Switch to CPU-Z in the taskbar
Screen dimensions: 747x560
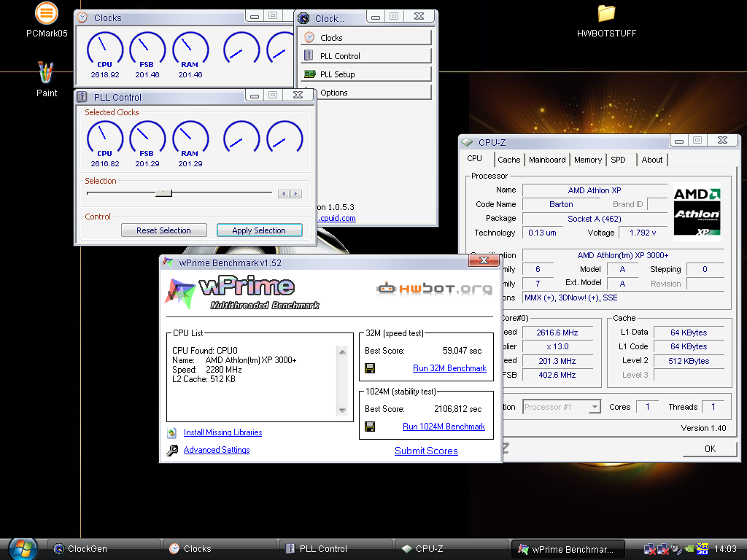452,549
